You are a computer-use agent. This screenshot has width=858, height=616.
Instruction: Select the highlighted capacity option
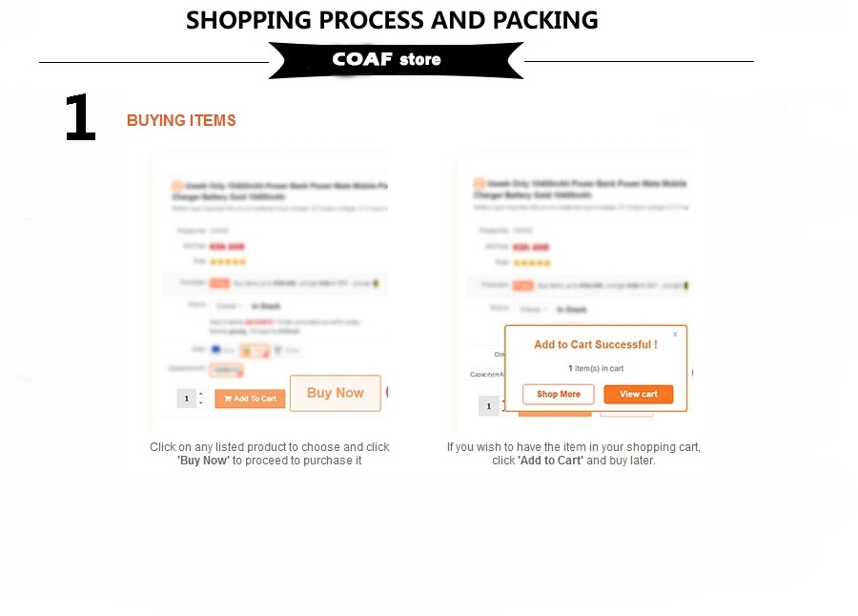point(226,371)
